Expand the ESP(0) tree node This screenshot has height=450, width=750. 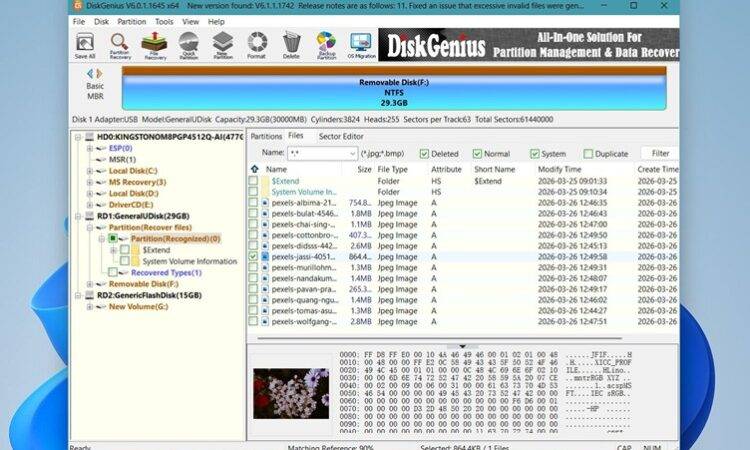(x=89, y=148)
